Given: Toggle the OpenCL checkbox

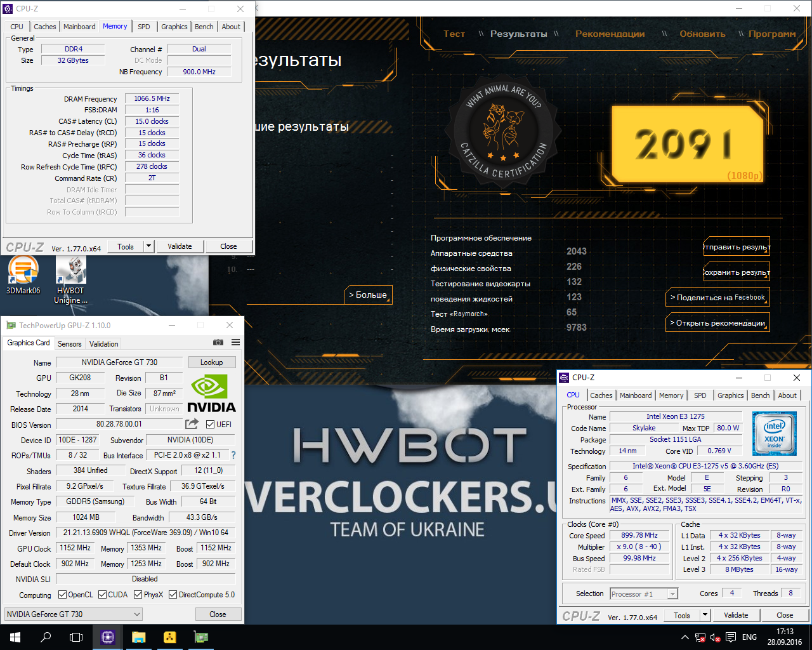Looking at the screenshot, I should [62, 595].
